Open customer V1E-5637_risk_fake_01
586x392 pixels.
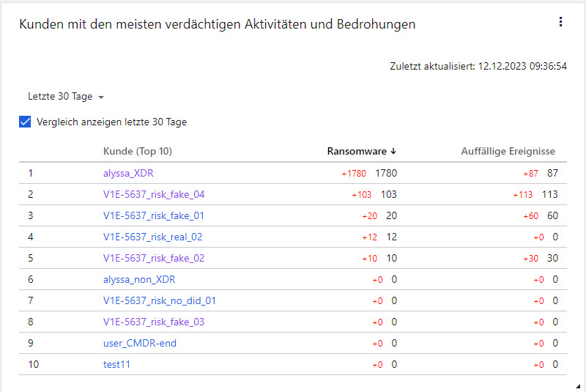pos(154,216)
